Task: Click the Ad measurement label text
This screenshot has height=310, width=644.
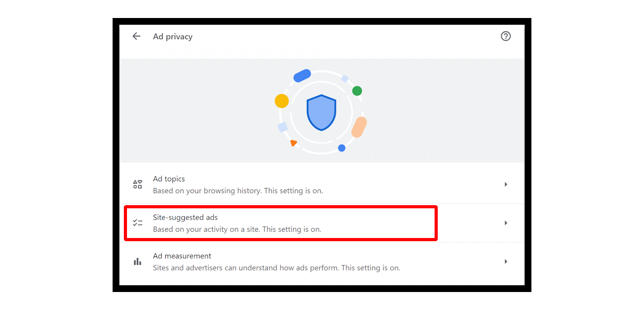Action: point(182,256)
